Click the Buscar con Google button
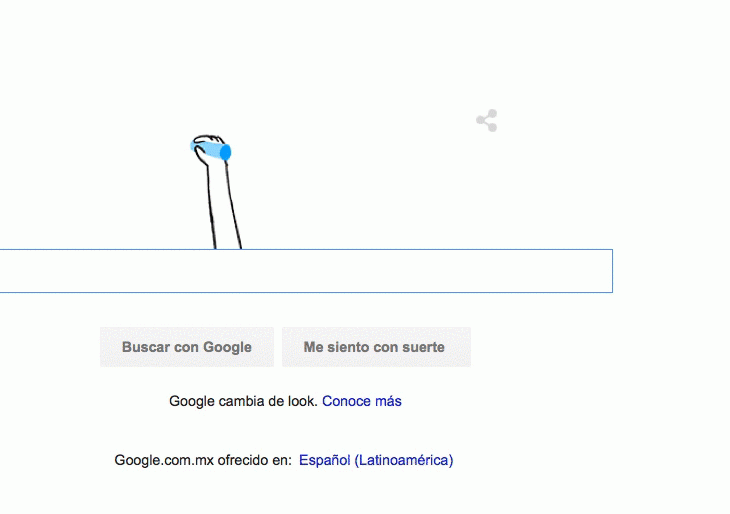The image size is (730, 514). (x=187, y=347)
